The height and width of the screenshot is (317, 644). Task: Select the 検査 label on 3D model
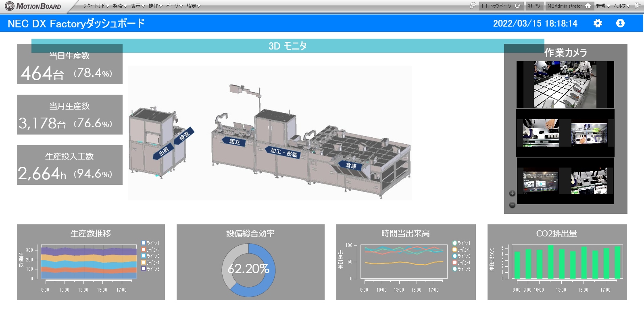pyautogui.click(x=184, y=136)
